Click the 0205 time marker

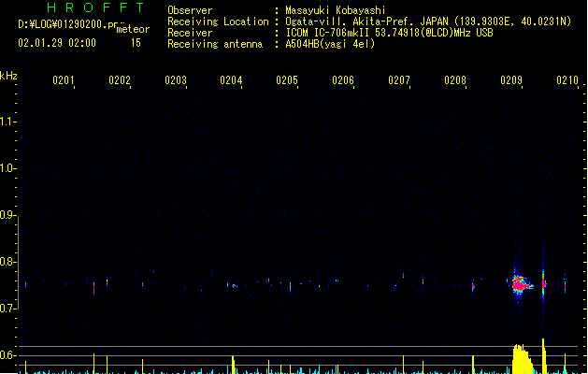click(287, 80)
